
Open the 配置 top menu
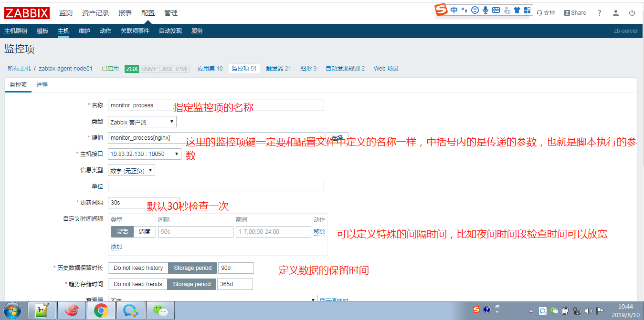click(x=148, y=13)
